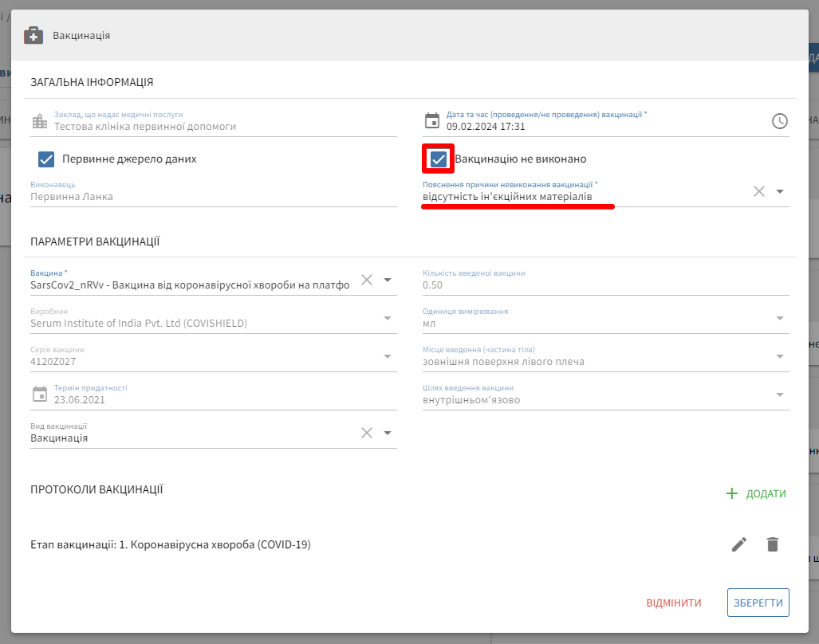Delete the COVID-19 vaccination protocol entry
The width and height of the screenshot is (819, 644).
click(772, 544)
